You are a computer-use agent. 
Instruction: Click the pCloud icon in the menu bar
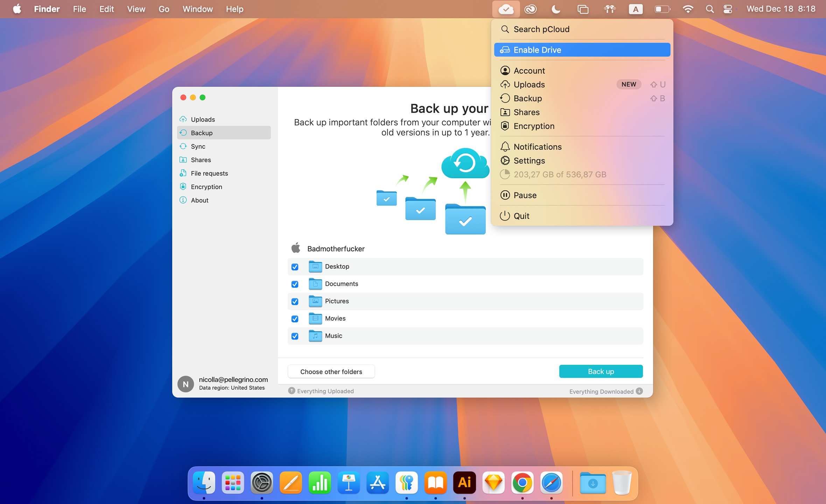pos(506,9)
